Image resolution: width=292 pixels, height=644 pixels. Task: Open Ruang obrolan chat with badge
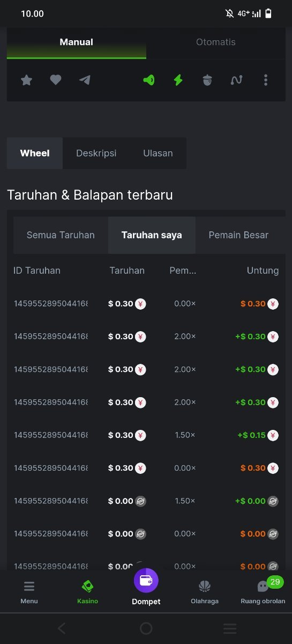[263, 592]
